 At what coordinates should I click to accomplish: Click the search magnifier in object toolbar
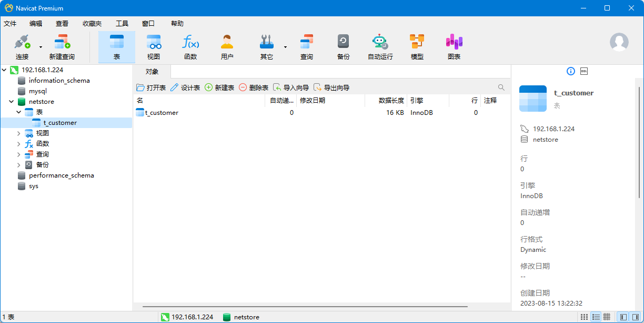click(x=501, y=87)
